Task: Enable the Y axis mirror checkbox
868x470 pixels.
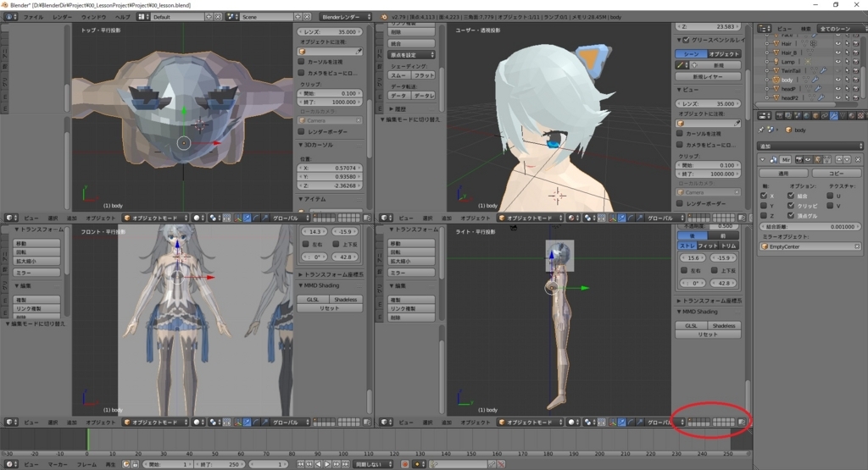Action: (764, 206)
